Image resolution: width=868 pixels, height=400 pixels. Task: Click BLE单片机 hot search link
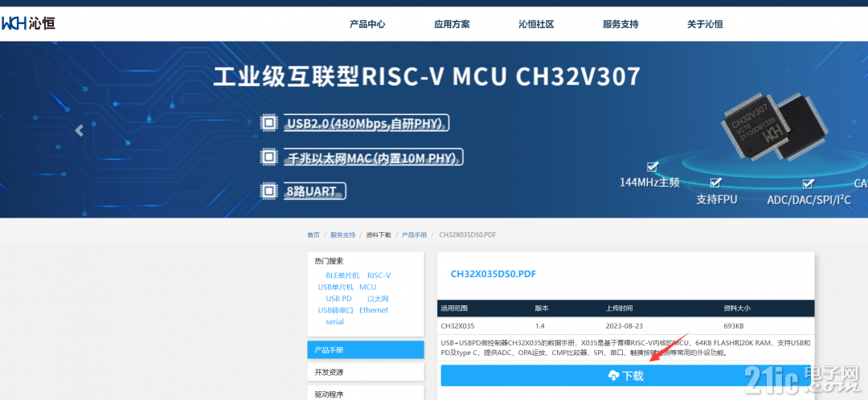pyautogui.click(x=342, y=276)
